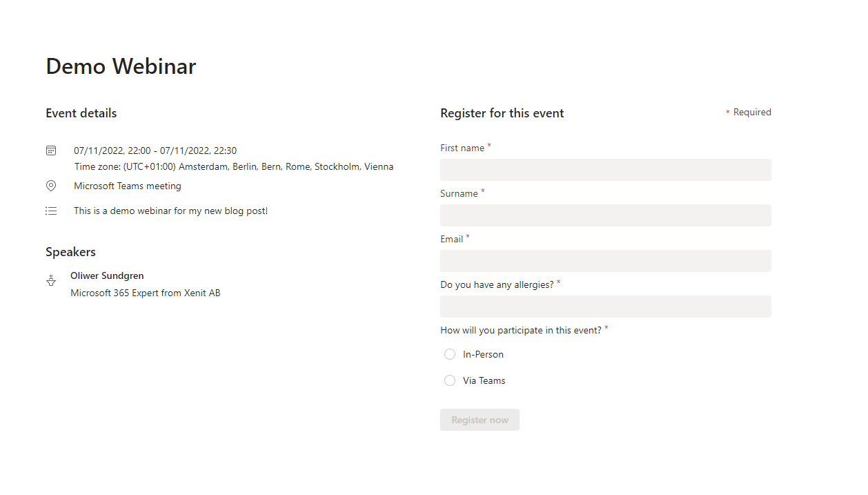Click the event date and time text

click(155, 150)
